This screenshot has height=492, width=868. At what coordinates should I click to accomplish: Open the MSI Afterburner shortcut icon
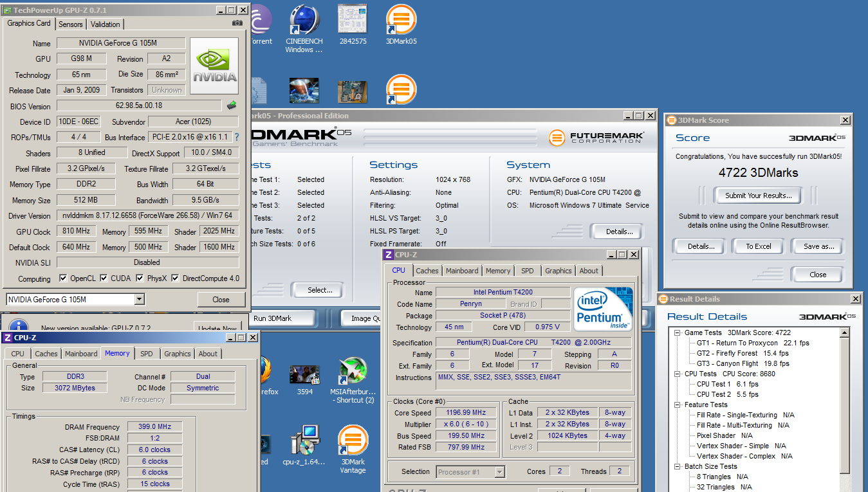pyautogui.click(x=353, y=380)
